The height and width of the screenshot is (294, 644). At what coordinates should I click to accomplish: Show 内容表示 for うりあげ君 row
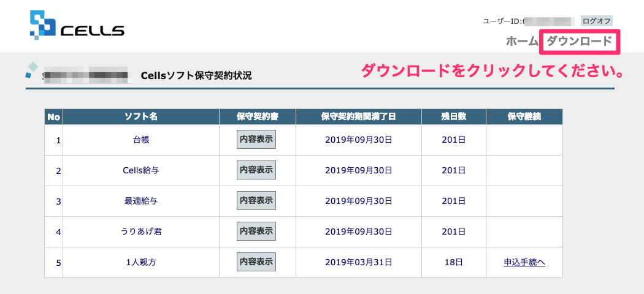coord(256,232)
